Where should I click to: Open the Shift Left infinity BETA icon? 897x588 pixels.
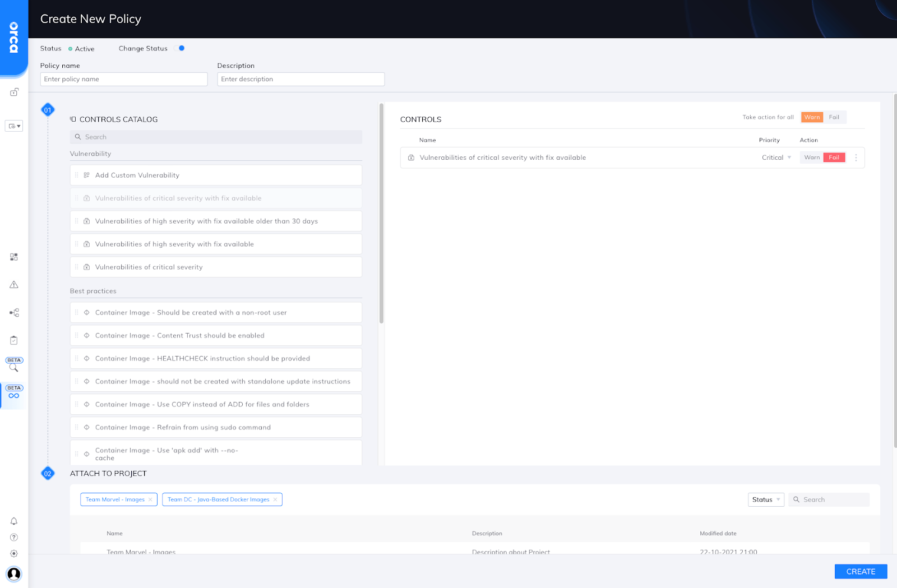[x=13, y=395]
